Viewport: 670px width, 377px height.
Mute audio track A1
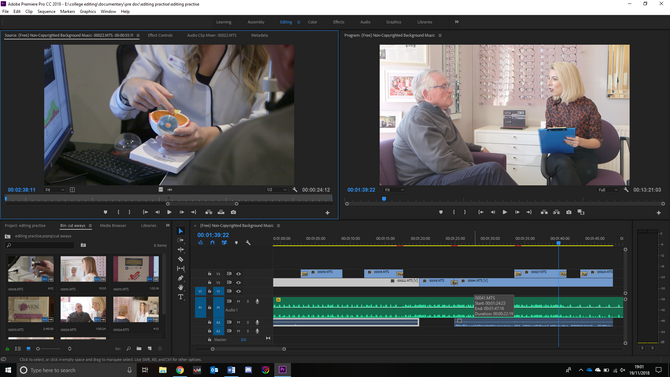click(x=238, y=301)
